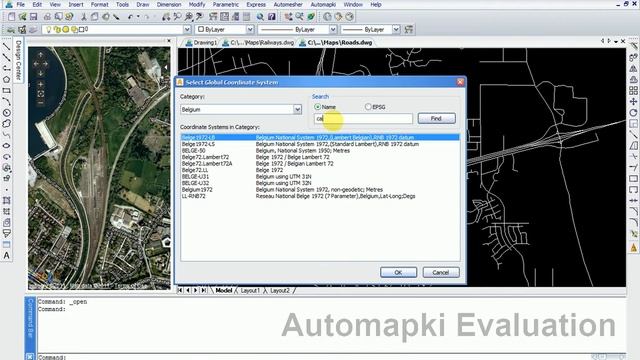Select the Hatch tool
The image size is (640, 360).
tap(7, 200)
